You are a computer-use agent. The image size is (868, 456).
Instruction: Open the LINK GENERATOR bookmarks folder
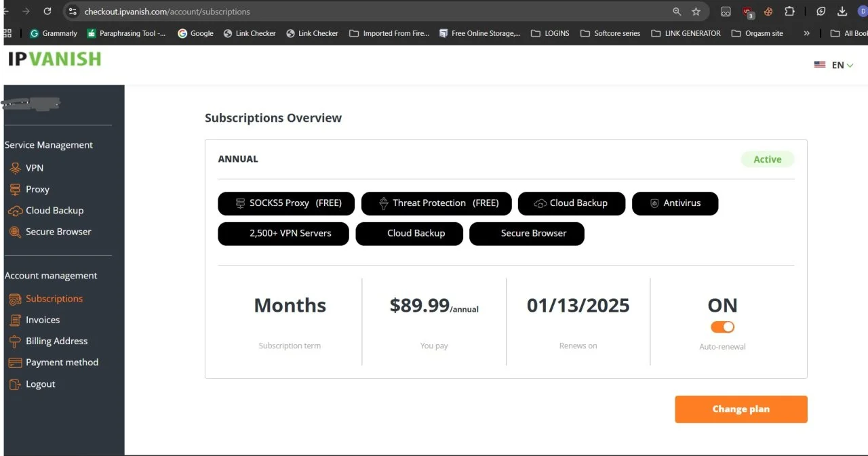(x=685, y=33)
